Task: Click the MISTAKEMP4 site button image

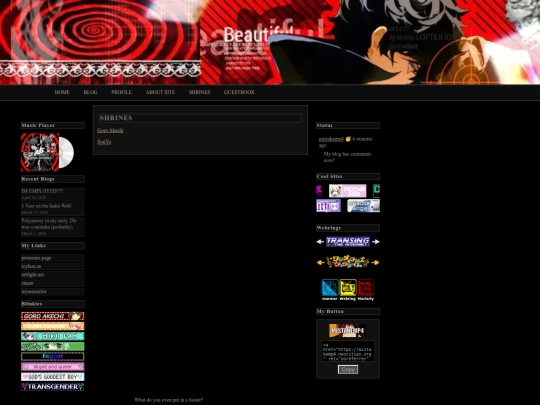Action: pos(347,331)
